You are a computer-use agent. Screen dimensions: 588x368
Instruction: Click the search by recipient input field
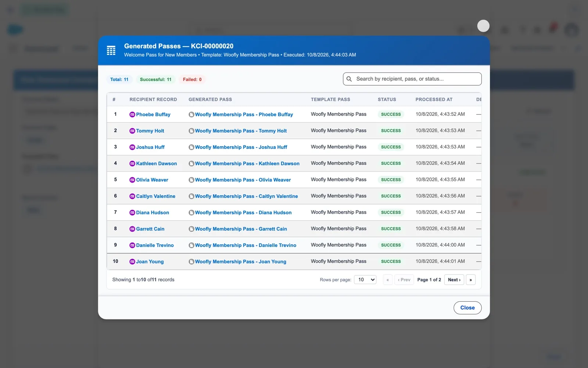click(x=412, y=79)
